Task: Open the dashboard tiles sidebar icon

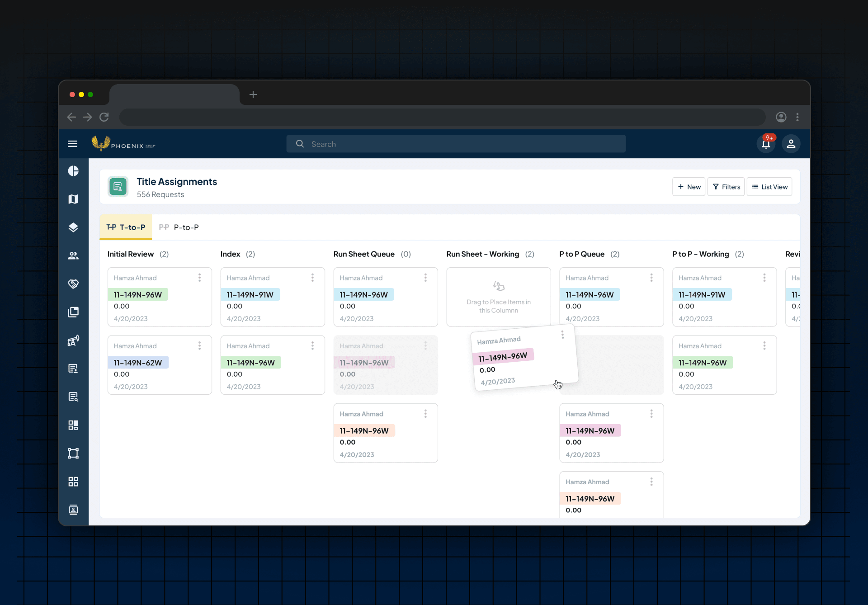Action: 73,425
